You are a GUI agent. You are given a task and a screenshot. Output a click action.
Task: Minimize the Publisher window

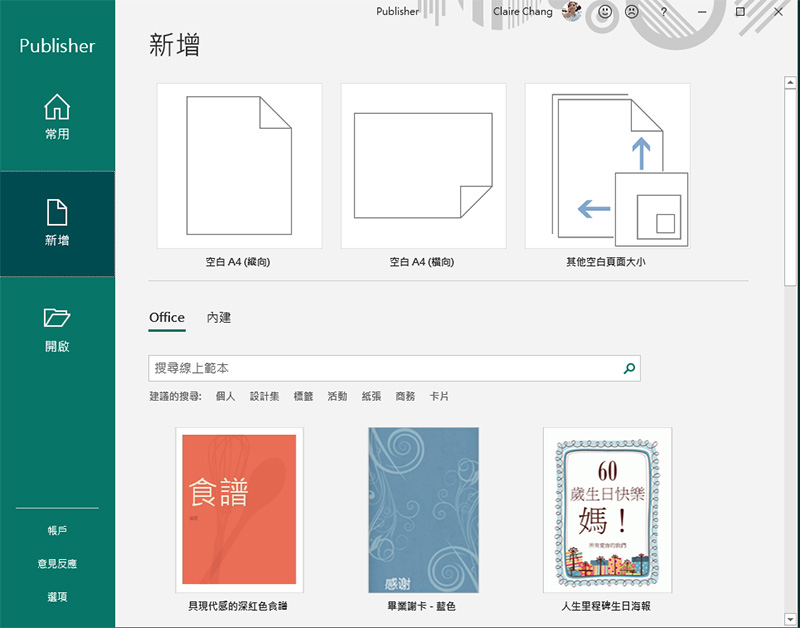[702, 12]
